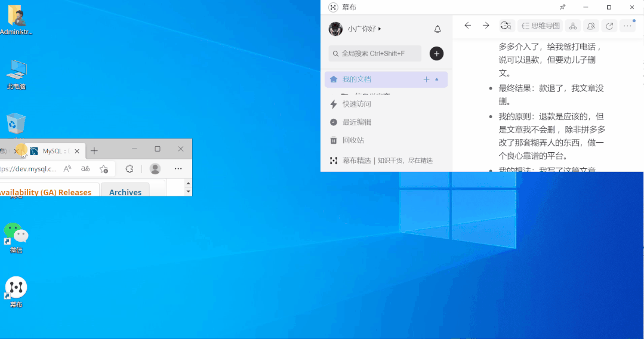Switch to 思维导图 mind map view

[x=540, y=26]
